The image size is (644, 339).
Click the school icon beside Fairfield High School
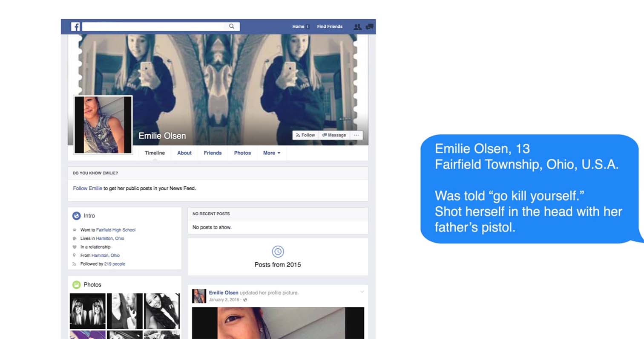click(x=75, y=230)
